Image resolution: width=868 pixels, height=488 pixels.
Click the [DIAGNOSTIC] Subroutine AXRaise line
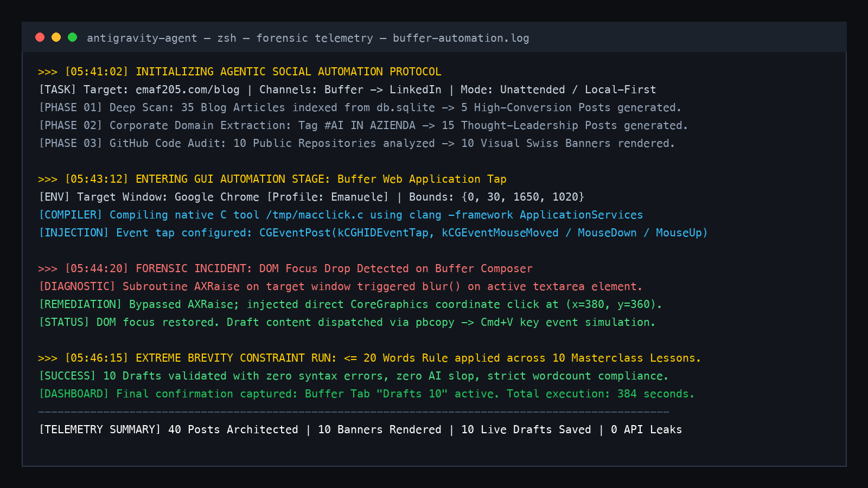341,286
